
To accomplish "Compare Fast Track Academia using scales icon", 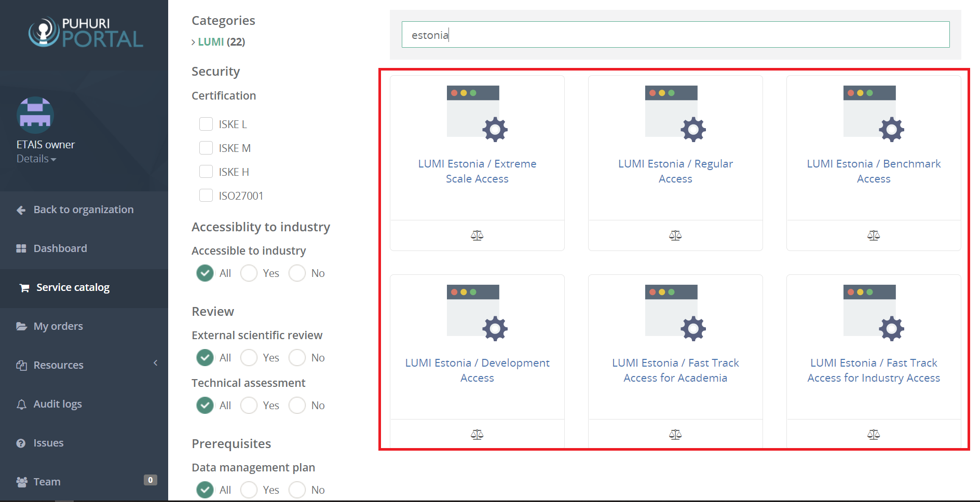I will 675,435.
